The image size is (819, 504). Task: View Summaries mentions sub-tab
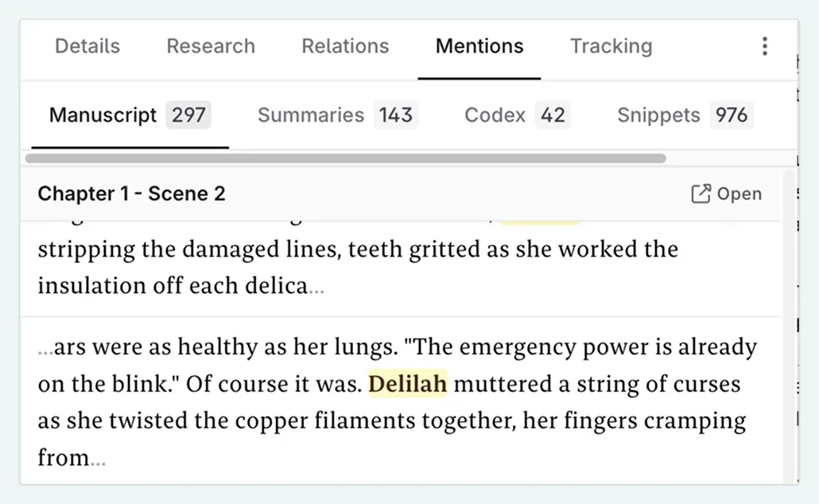311,115
